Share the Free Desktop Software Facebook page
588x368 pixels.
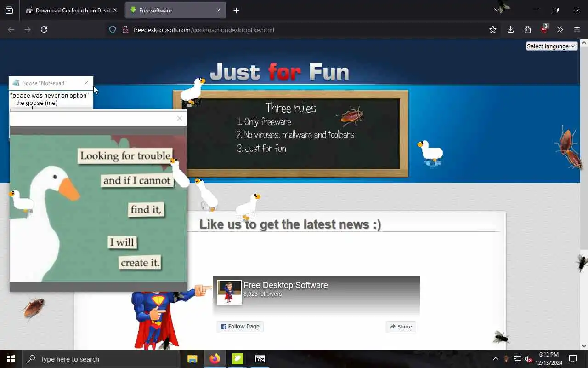tap(401, 327)
